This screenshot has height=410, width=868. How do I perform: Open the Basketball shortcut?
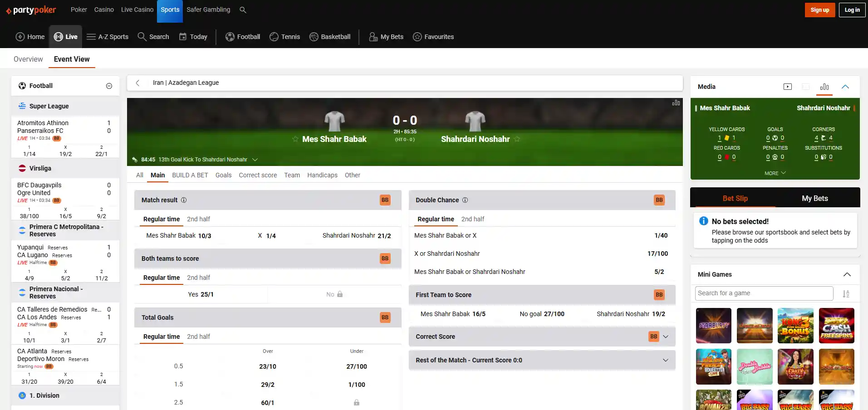(x=330, y=37)
